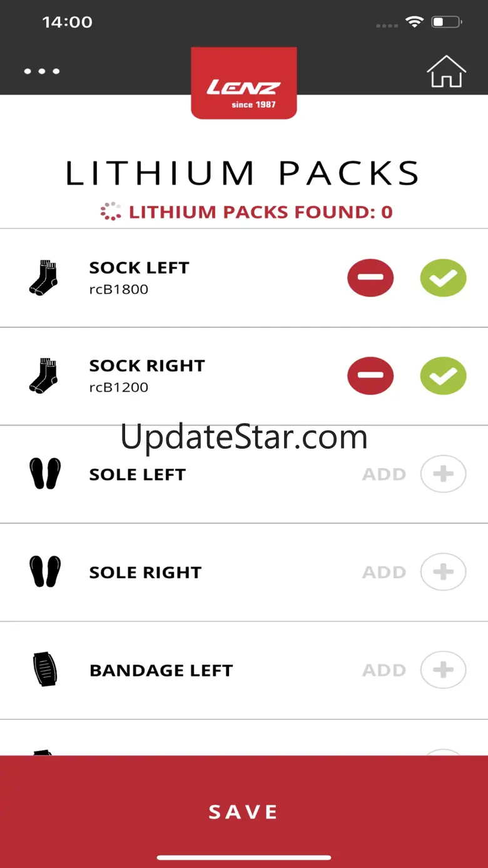Tap the Lithium Packs Found status text
This screenshot has width=488, height=868.
(x=260, y=212)
